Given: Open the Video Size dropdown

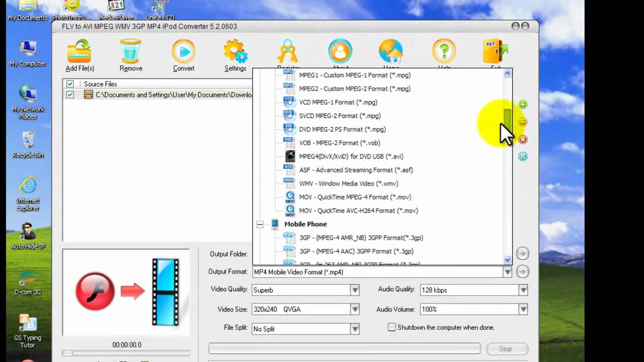Looking at the screenshot, I should 355,309.
